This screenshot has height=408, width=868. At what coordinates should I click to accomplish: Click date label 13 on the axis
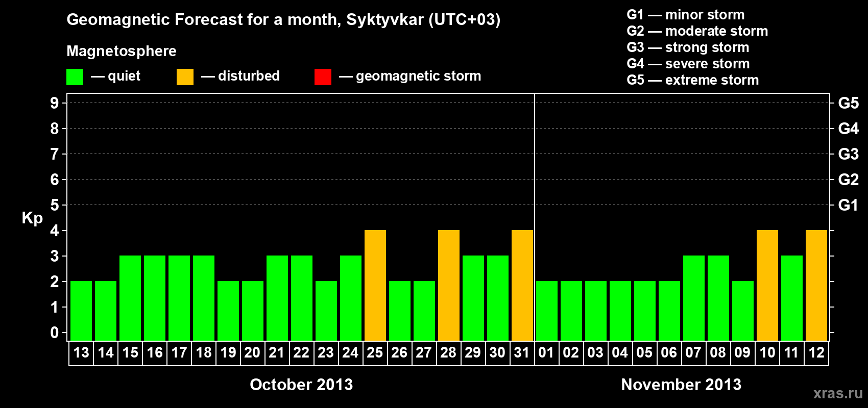[x=81, y=352]
